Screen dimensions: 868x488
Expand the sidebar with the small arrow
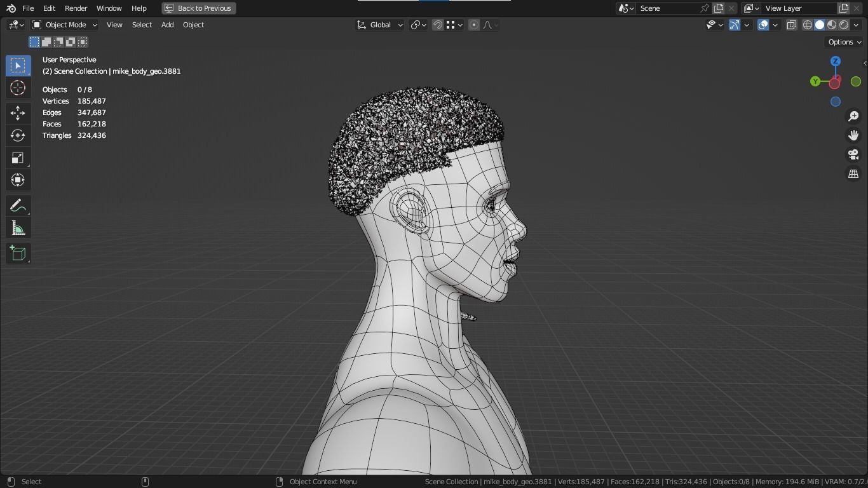(x=865, y=63)
